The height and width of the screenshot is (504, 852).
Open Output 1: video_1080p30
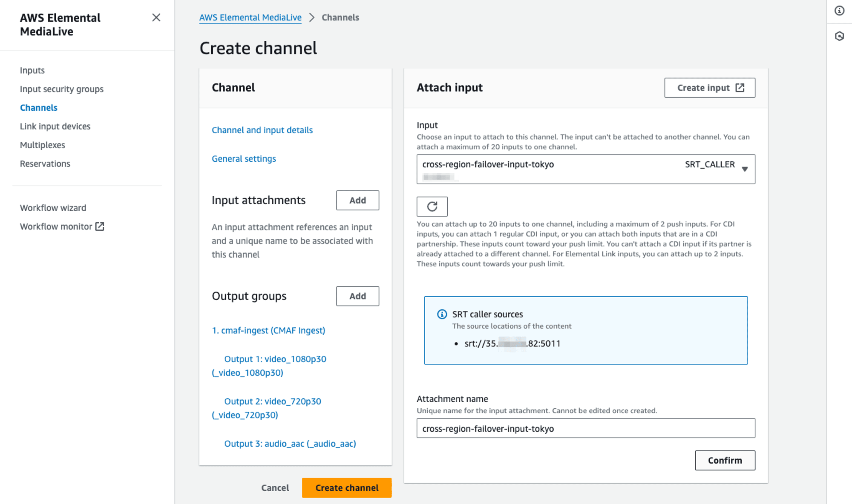269,366
